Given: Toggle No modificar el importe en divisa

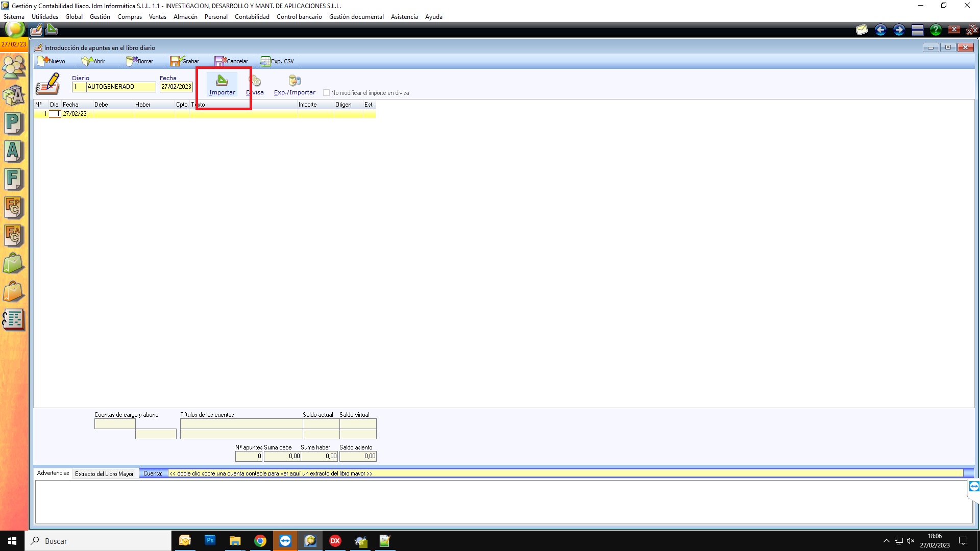Looking at the screenshot, I should [x=326, y=93].
